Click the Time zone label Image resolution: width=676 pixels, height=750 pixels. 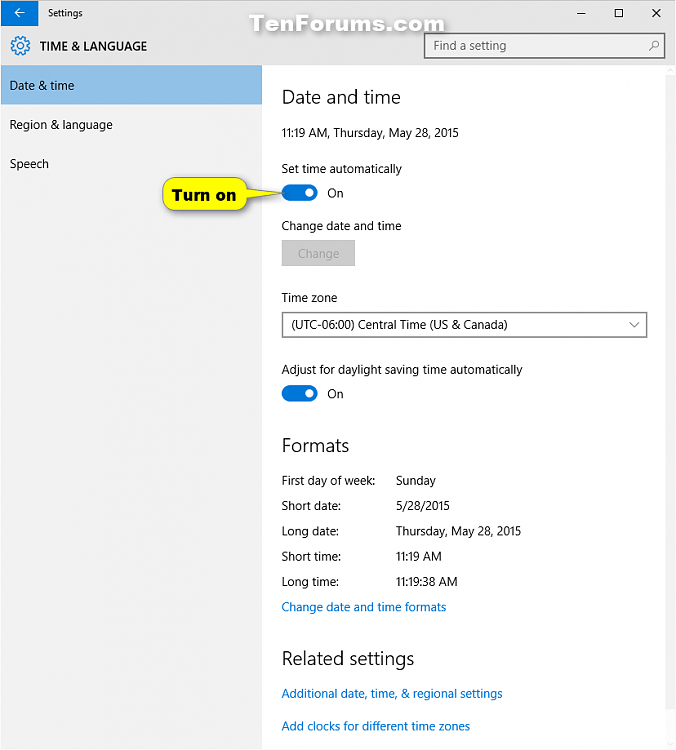tap(310, 298)
